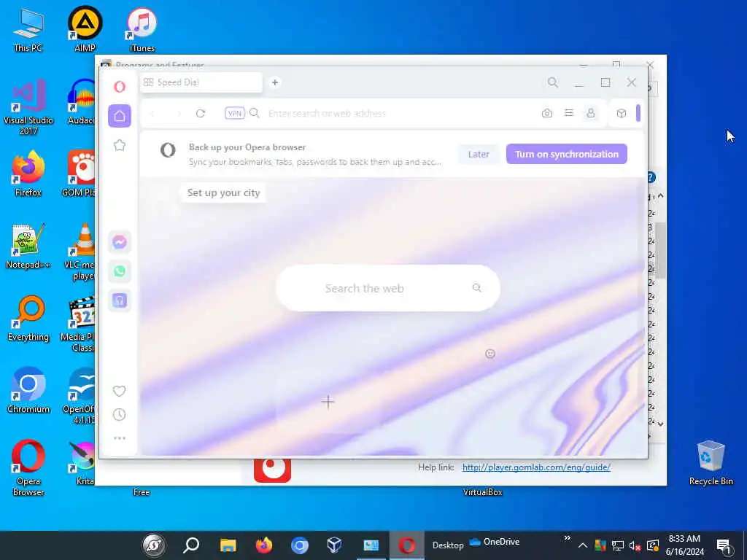Toggle the VPN badge in address bar
747x560 pixels.
tap(234, 113)
